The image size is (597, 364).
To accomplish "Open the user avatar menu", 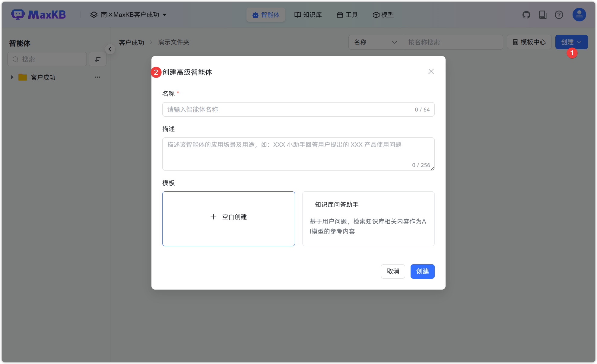I will point(579,14).
